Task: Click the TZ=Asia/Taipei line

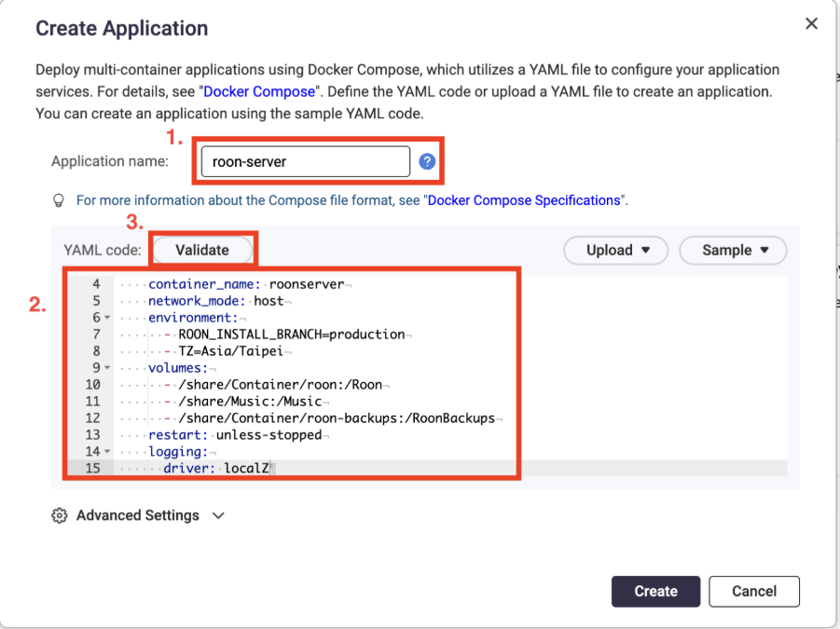Action: [230, 351]
